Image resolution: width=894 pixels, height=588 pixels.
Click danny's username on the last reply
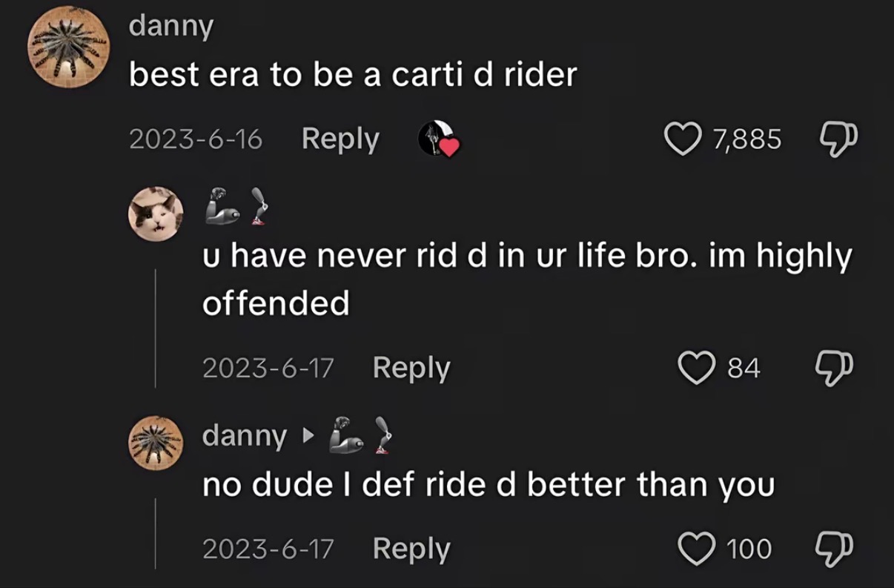pyautogui.click(x=244, y=436)
